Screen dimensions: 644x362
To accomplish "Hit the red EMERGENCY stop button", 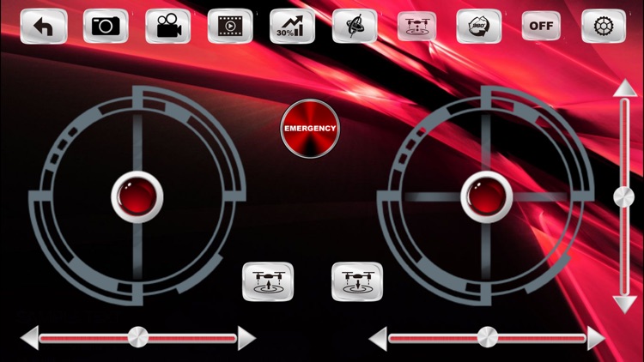I will coord(310,129).
